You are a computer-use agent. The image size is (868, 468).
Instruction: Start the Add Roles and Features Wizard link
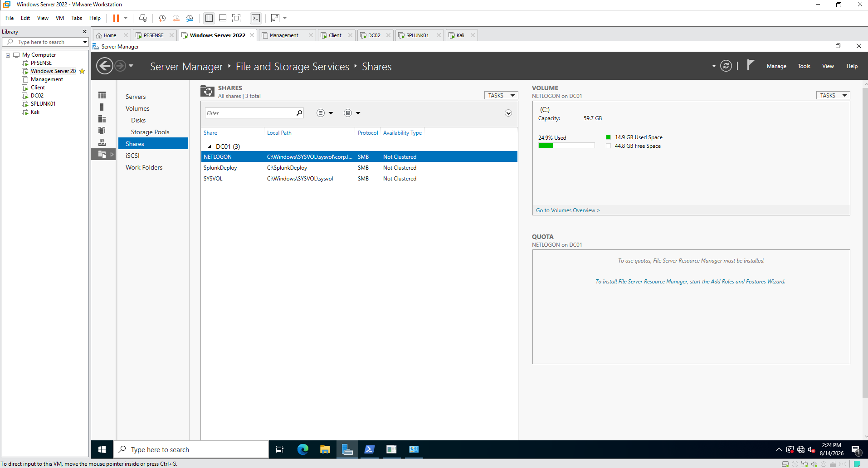pos(690,282)
